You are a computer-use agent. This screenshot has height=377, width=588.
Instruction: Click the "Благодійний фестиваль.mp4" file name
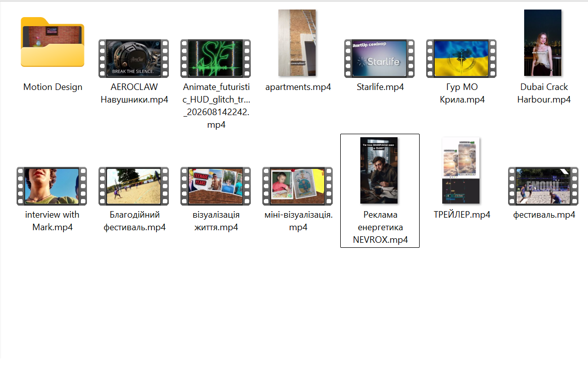click(x=135, y=221)
